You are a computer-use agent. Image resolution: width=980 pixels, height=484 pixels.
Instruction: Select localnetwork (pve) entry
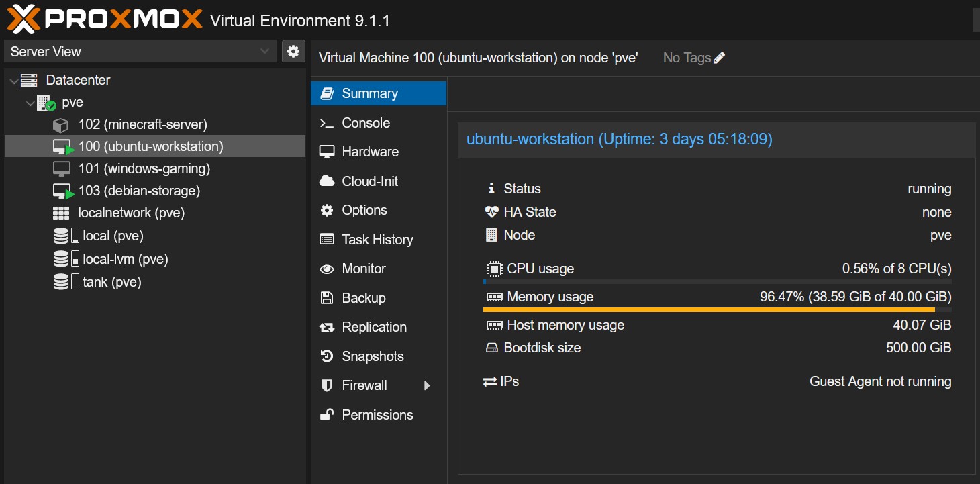point(155,213)
